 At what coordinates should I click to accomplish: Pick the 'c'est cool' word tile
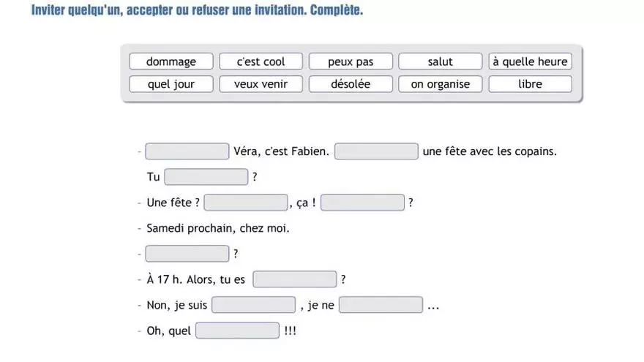click(x=261, y=61)
